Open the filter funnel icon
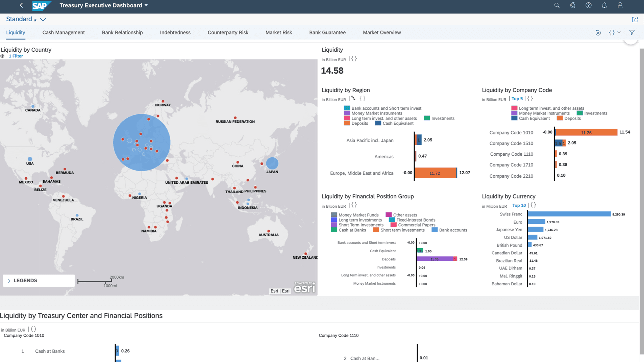644x362 pixels. pyautogui.click(x=632, y=32)
